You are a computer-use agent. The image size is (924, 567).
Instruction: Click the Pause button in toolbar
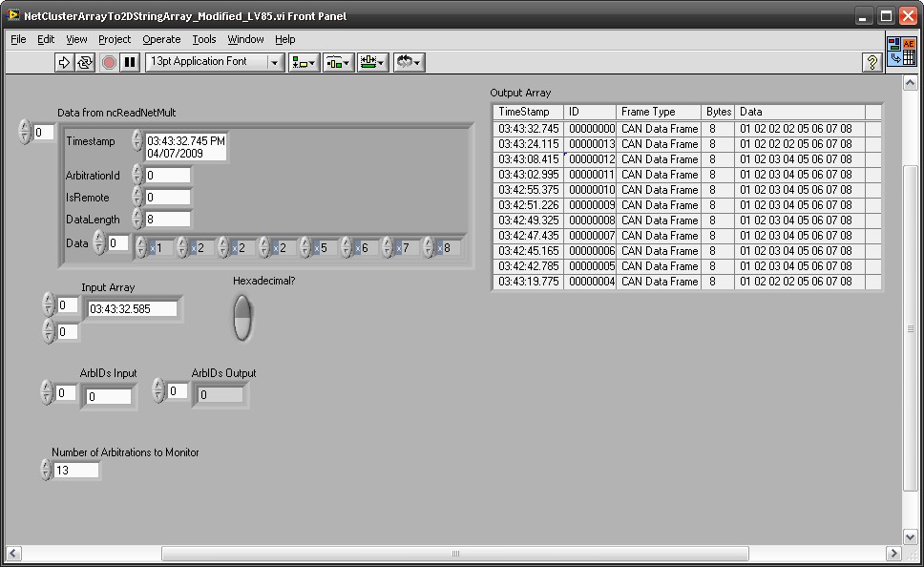click(131, 62)
